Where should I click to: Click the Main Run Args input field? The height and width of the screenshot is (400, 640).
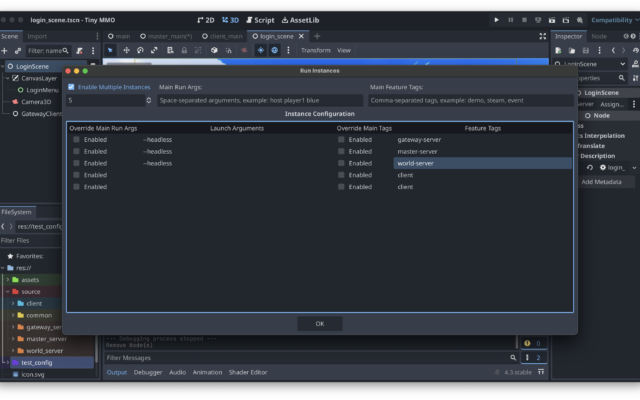coord(260,100)
